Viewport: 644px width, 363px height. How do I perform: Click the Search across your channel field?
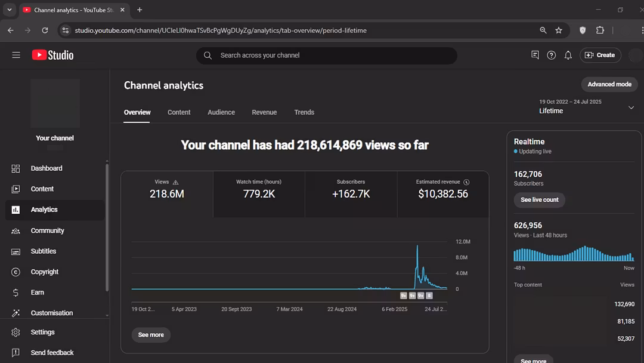click(x=334, y=56)
